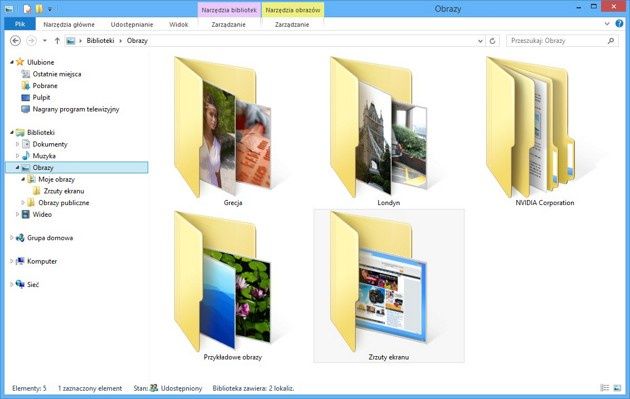The width and height of the screenshot is (630, 399).
Task: Collapse the Biblioteki tree node
Action: (12, 132)
